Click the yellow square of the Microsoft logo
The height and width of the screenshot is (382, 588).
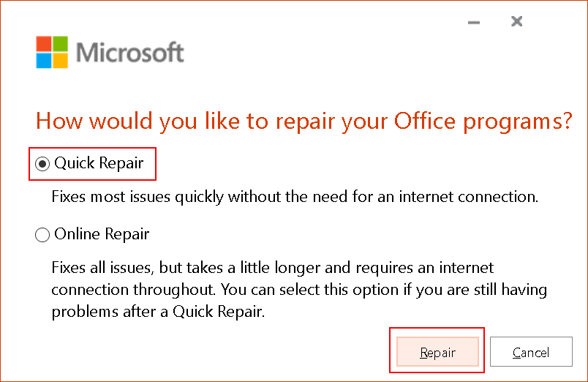coord(61,61)
